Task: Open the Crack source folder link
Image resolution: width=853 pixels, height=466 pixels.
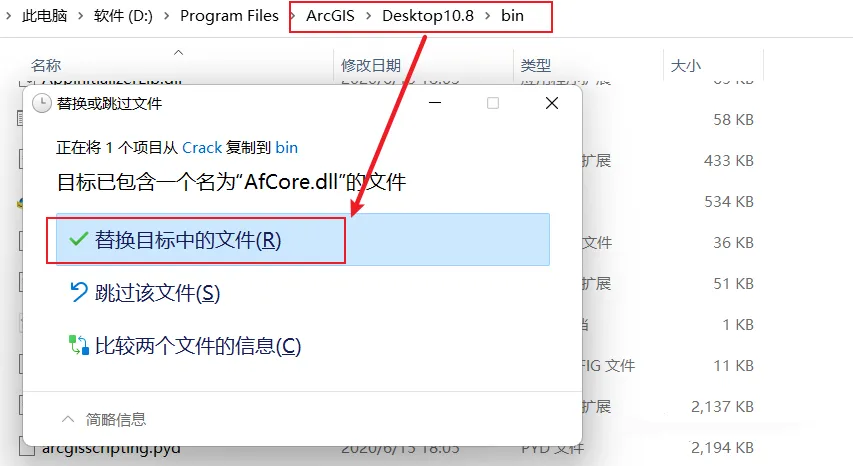Action: 202,147
